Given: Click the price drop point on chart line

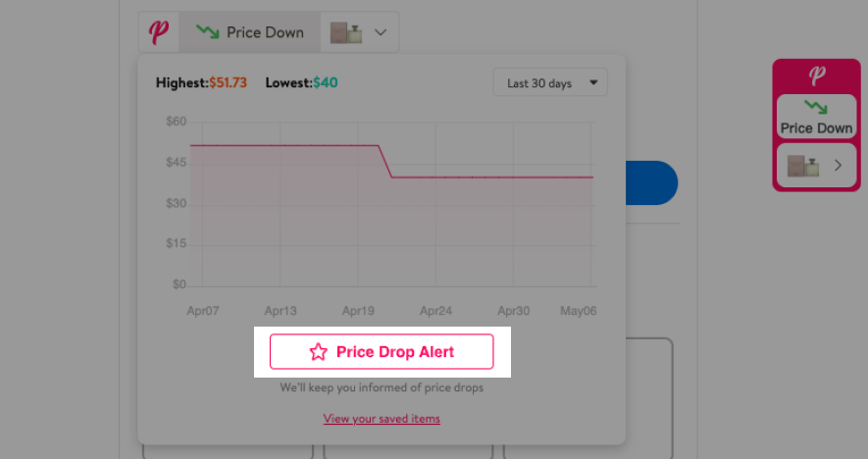Looking at the screenshot, I should (x=385, y=161).
